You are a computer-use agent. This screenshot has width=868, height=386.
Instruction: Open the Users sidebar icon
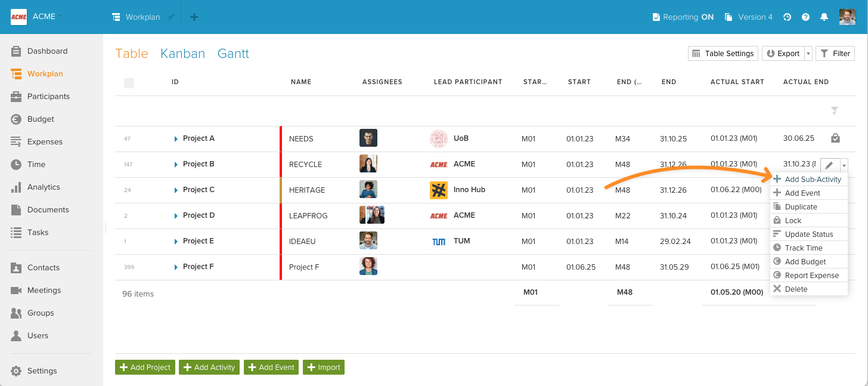point(16,336)
